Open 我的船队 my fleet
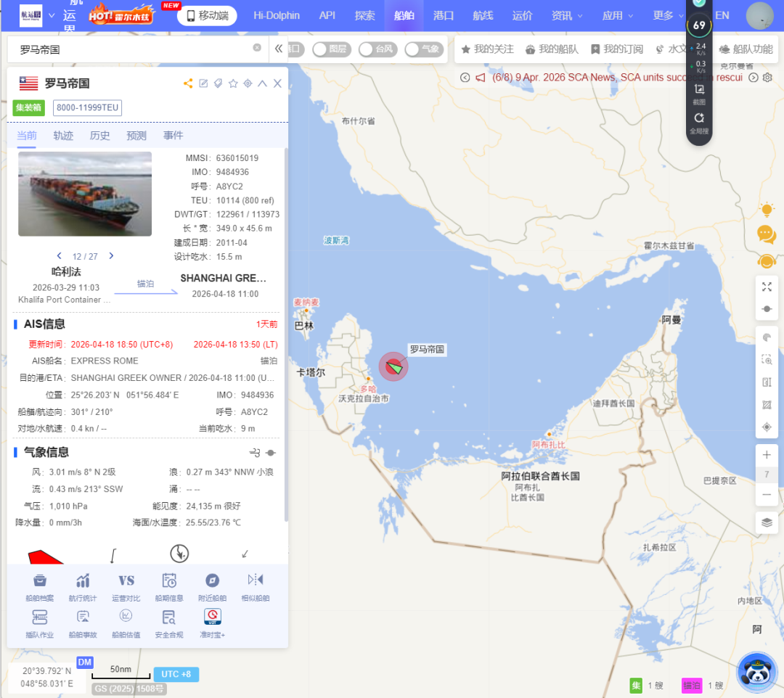Viewport: 784px width, 698px height. 552,49
